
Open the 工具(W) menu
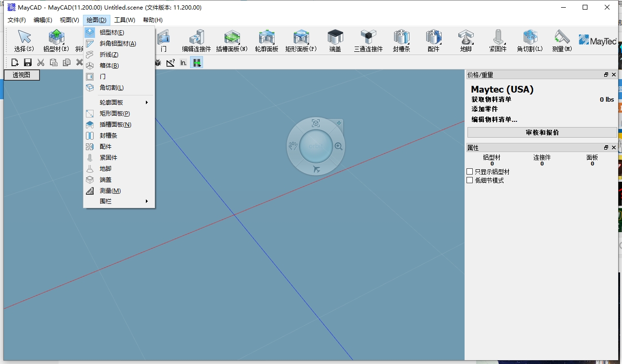pos(124,20)
